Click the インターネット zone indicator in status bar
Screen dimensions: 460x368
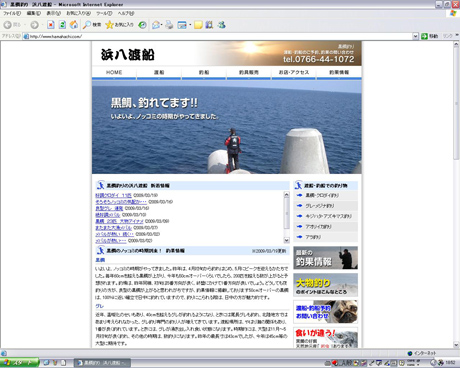click(422, 353)
